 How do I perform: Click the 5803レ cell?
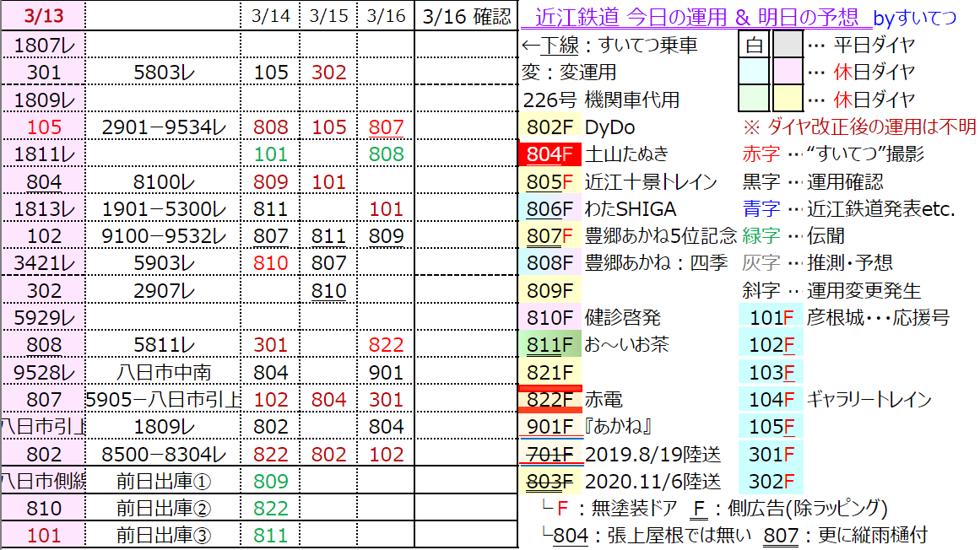click(163, 73)
